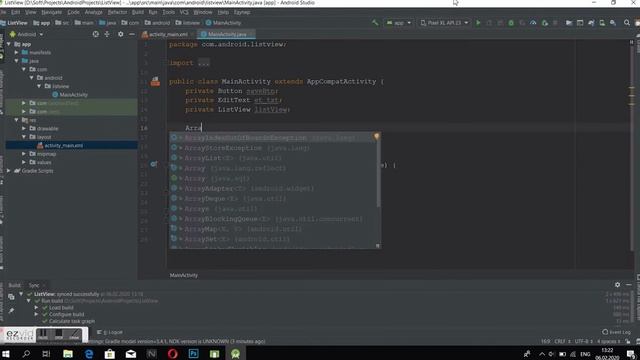Click the restore layout icon in Build panel
640x360 pixels.
click(11, 297)
